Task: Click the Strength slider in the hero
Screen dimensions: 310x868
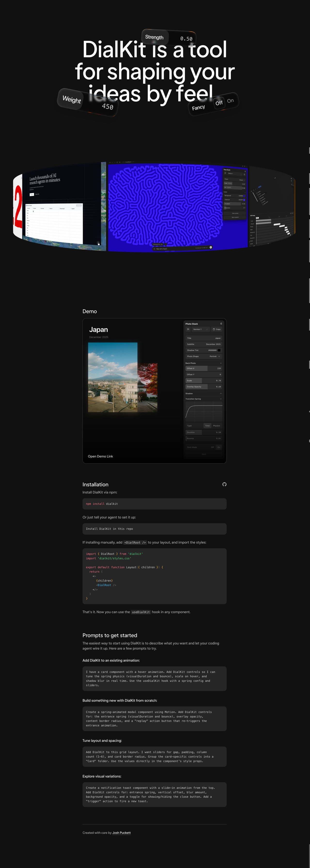Action: 169,38
